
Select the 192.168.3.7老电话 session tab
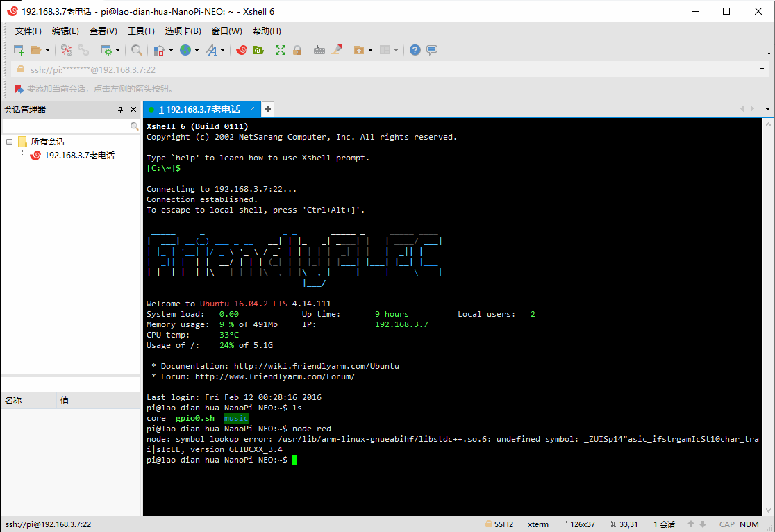pyautogui.click(x=199, y=109)
